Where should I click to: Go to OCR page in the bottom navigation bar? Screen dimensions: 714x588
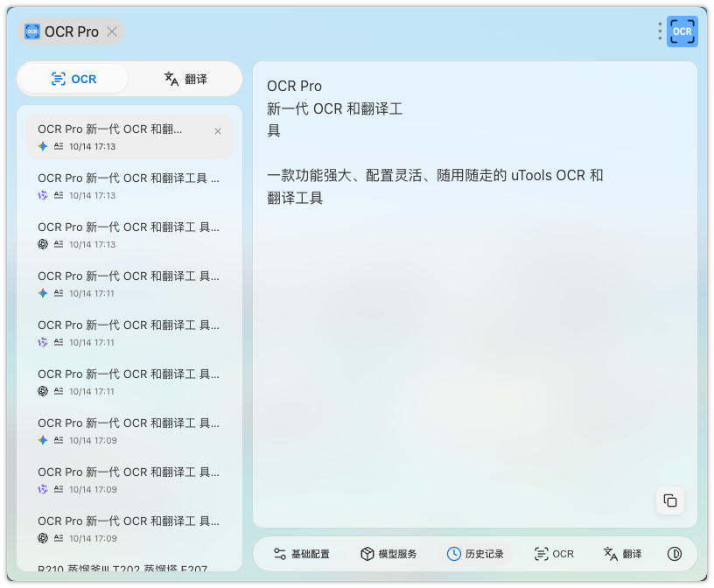click(554, 554)
